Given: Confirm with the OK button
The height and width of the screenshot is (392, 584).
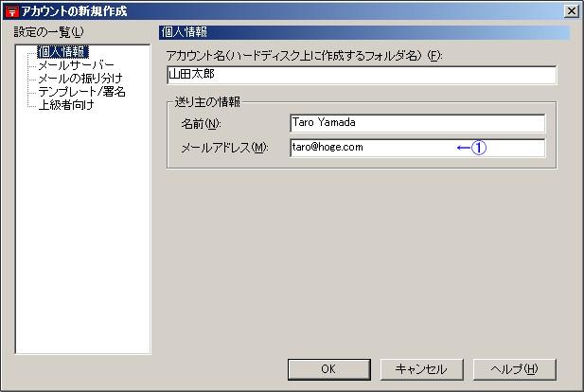Looking at the screenshot, I should click(x=328, y=369).
